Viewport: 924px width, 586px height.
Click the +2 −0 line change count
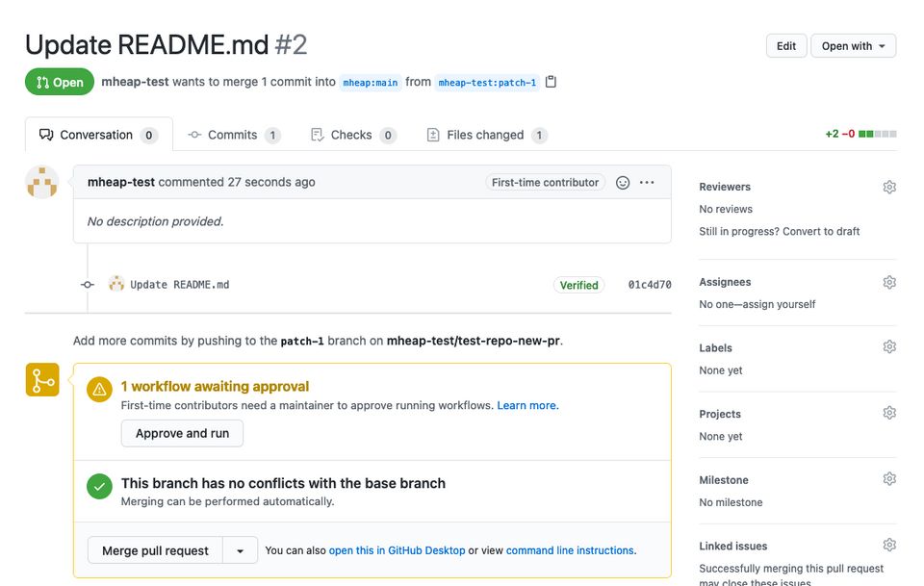pyautogui.click(x=839, y=135)
